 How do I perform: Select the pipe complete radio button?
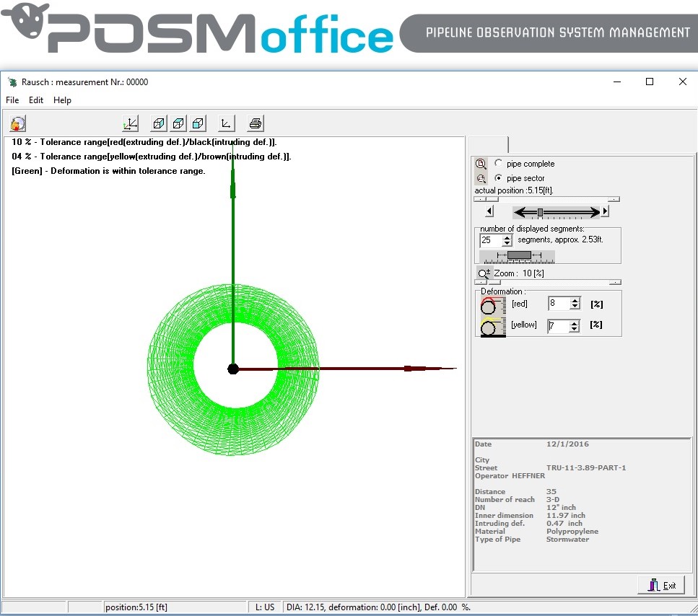point(498,163)
